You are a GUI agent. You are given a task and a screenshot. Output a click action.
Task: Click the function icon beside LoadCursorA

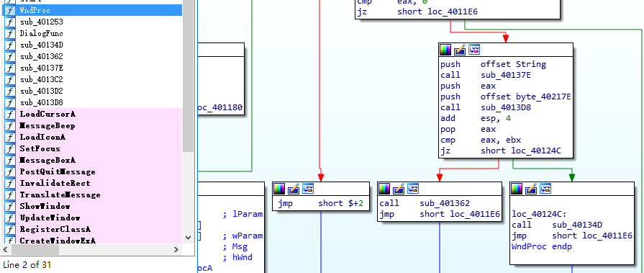click(9, 114)
